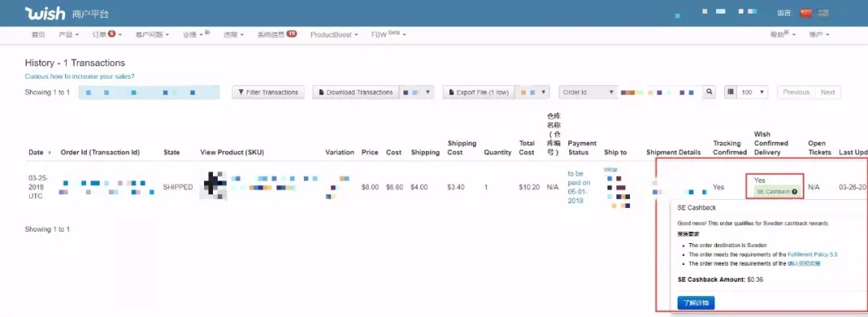Click the list view icon beside 100
The width and height of the screenshot is (868, 317).
(x=731, y=92)
